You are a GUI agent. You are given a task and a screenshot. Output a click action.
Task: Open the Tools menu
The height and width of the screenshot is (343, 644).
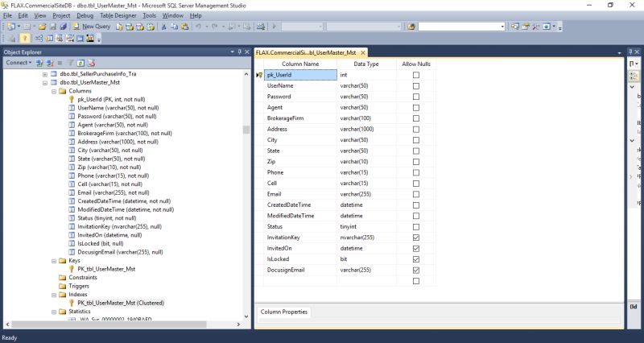[150, 15]
